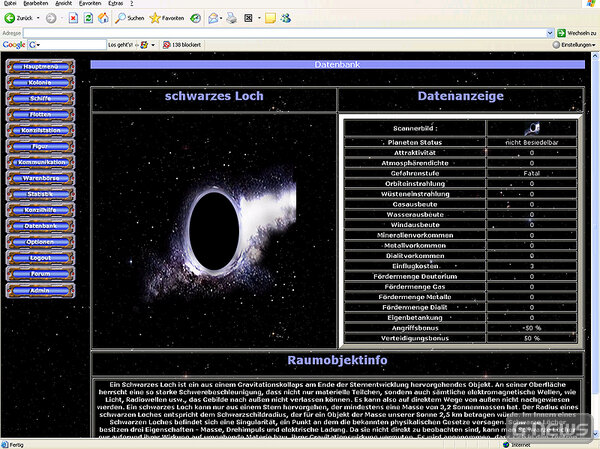
Task: Select the Verteidigungsbonus '50 %' value
Action: (x=532, y=338)
